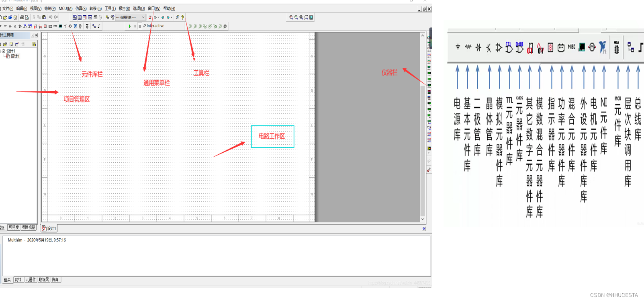The height and width of the screenshot is (301, 644).
Task: Start simulation with green Run button
Action: click(x=129, y=26)
